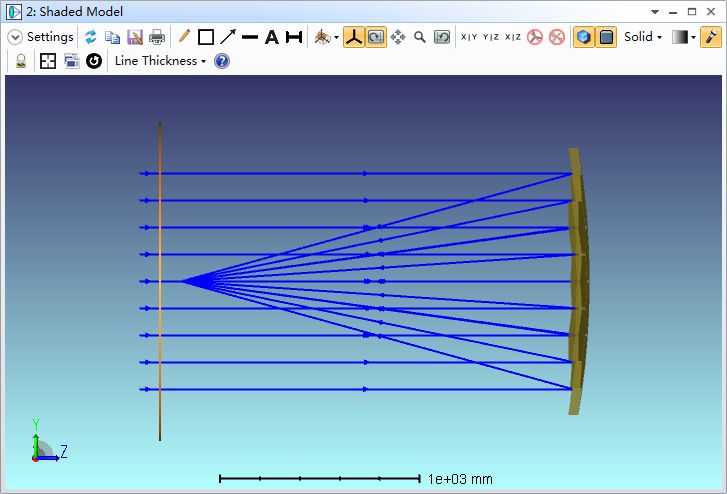The image size is (727, 494).
Task: Switch to the Y|Z view
Action: [x=491, y=37]
